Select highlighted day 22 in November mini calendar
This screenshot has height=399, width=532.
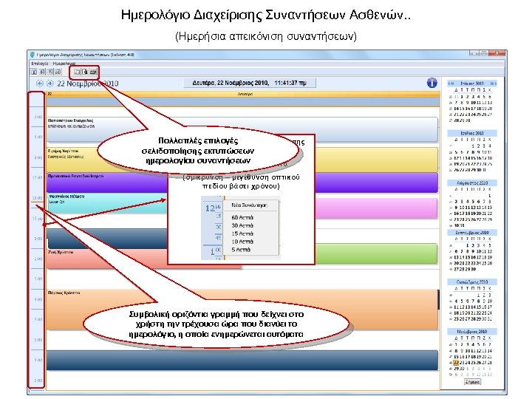(457, 363)
